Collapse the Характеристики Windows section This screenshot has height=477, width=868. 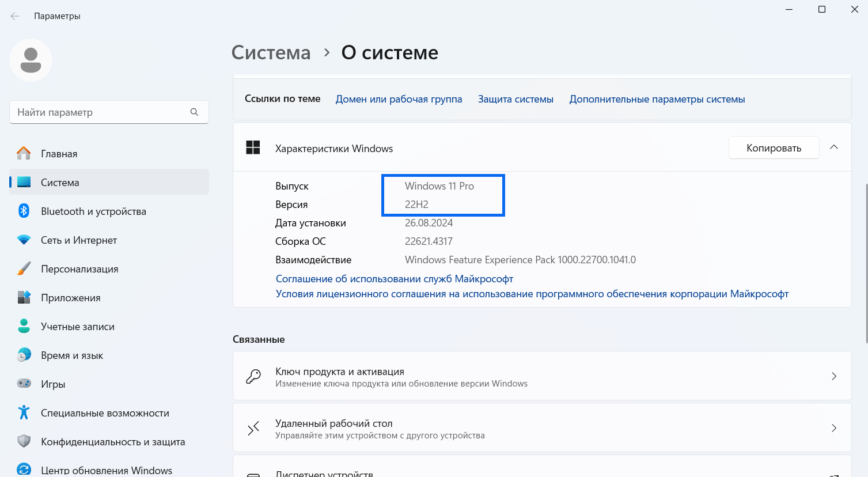833,147
